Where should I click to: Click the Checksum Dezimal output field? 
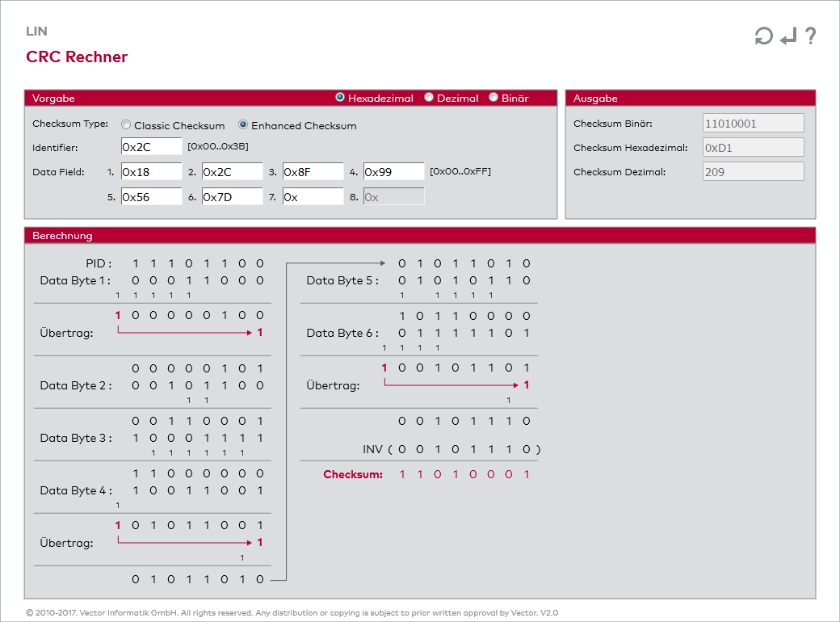point(753,172)
